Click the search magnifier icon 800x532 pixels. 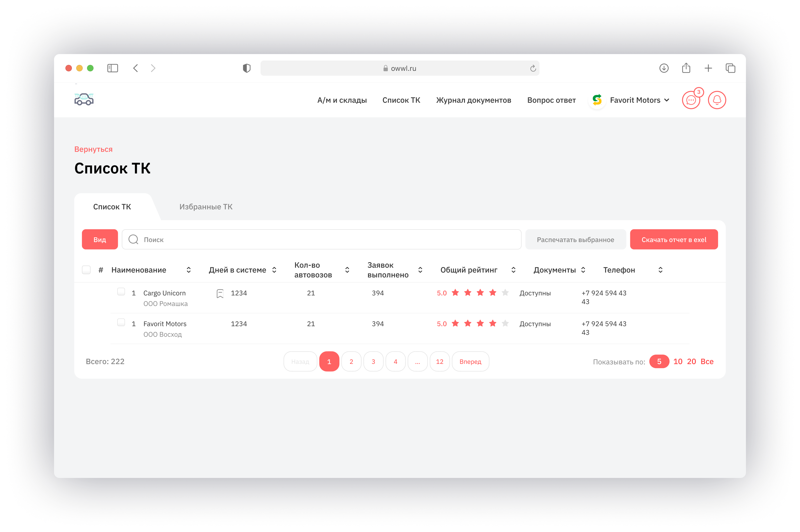133,240
